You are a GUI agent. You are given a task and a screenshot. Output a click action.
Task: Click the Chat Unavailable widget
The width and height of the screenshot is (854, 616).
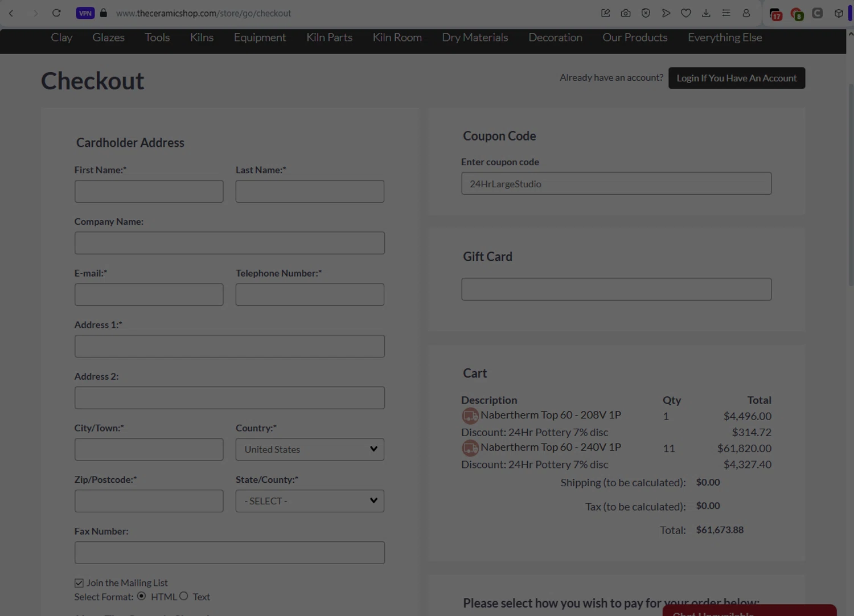point(749,610)
